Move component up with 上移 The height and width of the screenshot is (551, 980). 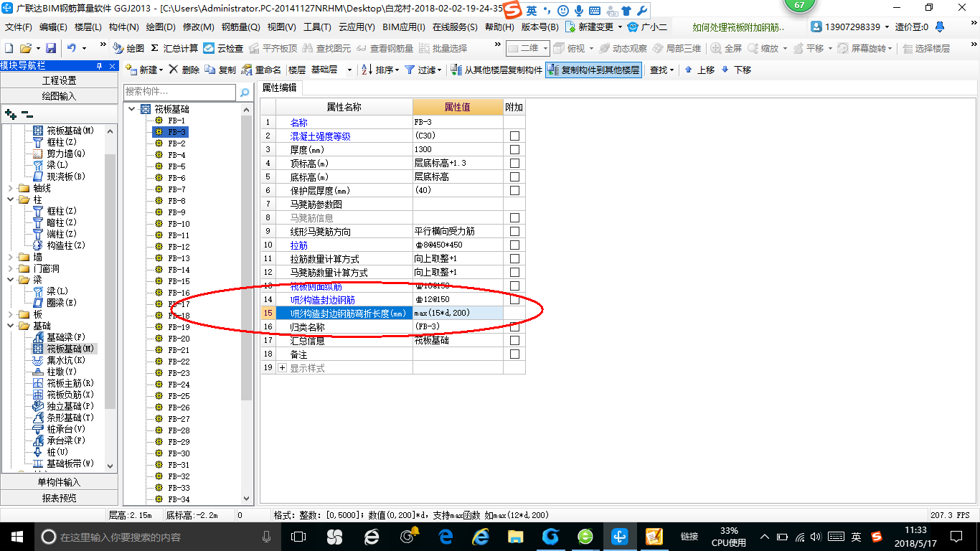[x=699, y=70]
